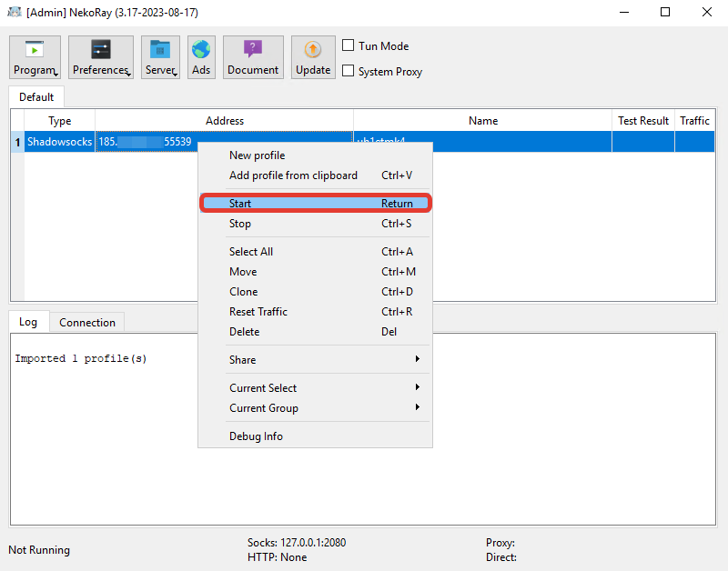Open the Server toolbar menu
Image resolution: width=728 pixels, height=571 pixels.
coord(161,57)
